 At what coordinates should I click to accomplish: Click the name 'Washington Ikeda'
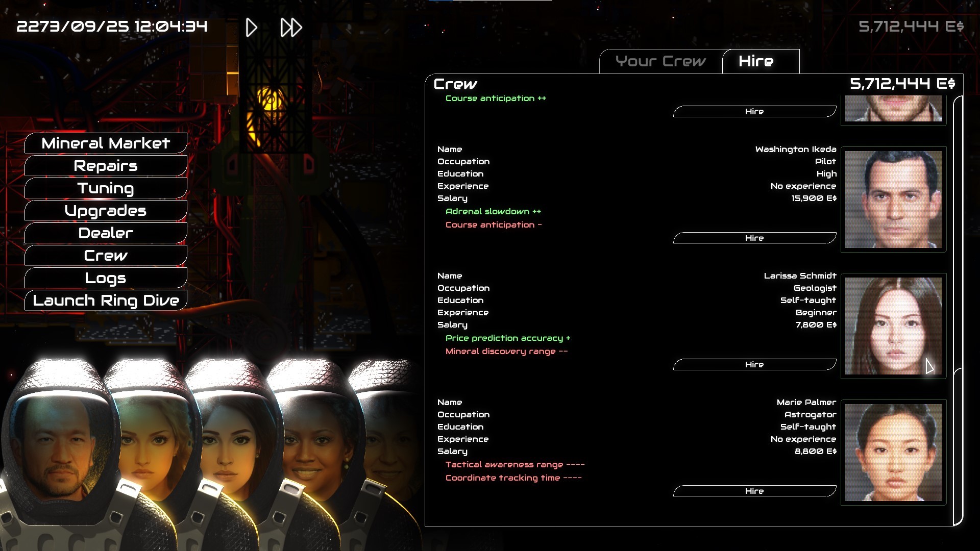[x=796, y=149]
